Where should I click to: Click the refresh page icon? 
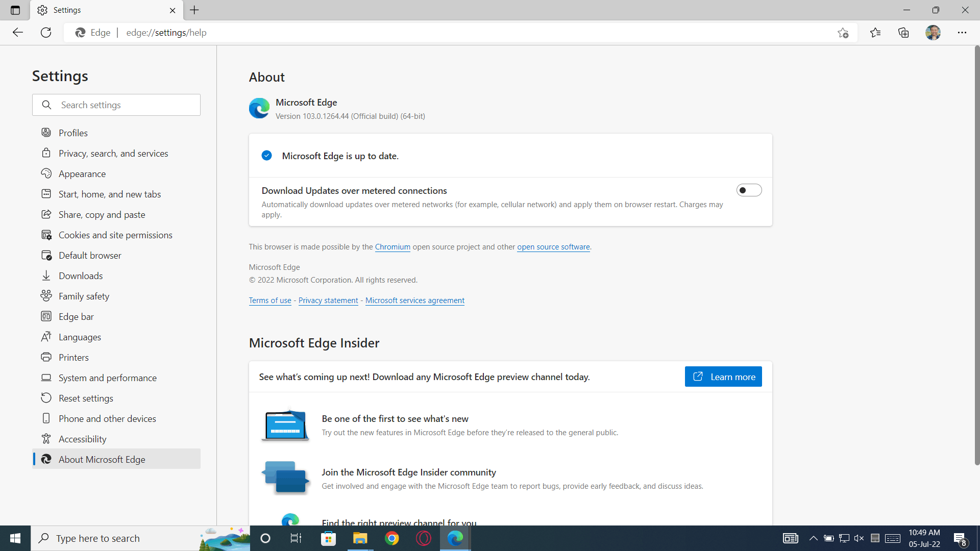click(46, 33)
